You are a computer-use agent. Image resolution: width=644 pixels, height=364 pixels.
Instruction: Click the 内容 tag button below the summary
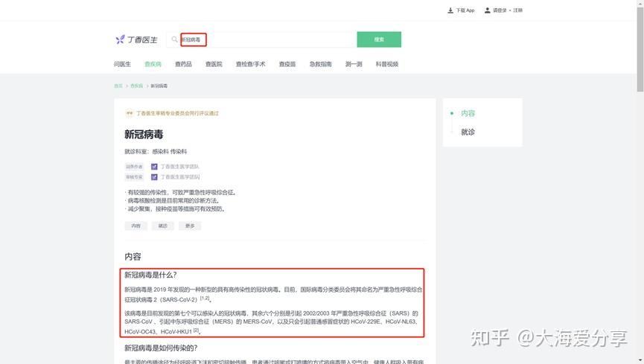[x=136, y=226]
